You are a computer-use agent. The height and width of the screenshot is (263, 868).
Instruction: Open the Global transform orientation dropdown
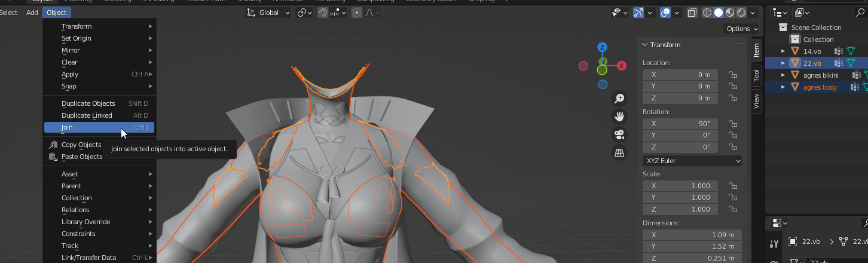[268, 13]
